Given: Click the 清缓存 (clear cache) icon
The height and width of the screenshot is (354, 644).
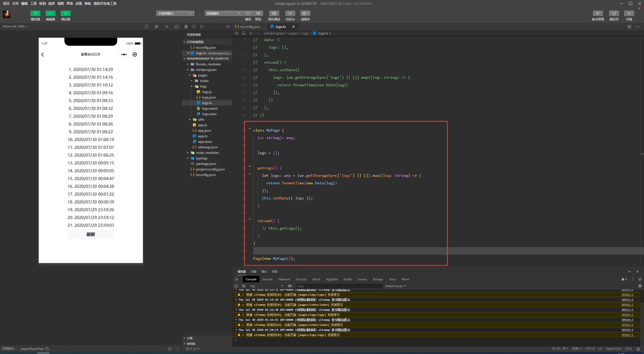Looking at the screenshot, I should click(304, 13).
